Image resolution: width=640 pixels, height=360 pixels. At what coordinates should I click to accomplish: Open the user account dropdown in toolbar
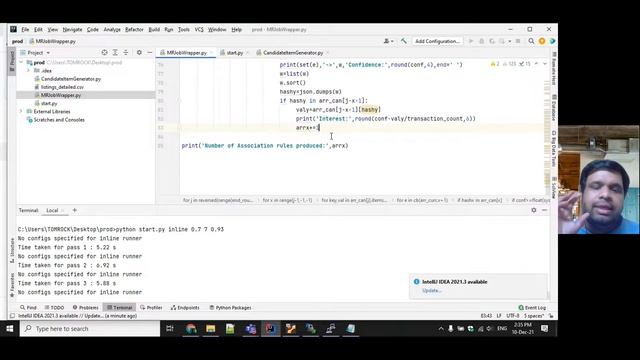pos(389,41)
